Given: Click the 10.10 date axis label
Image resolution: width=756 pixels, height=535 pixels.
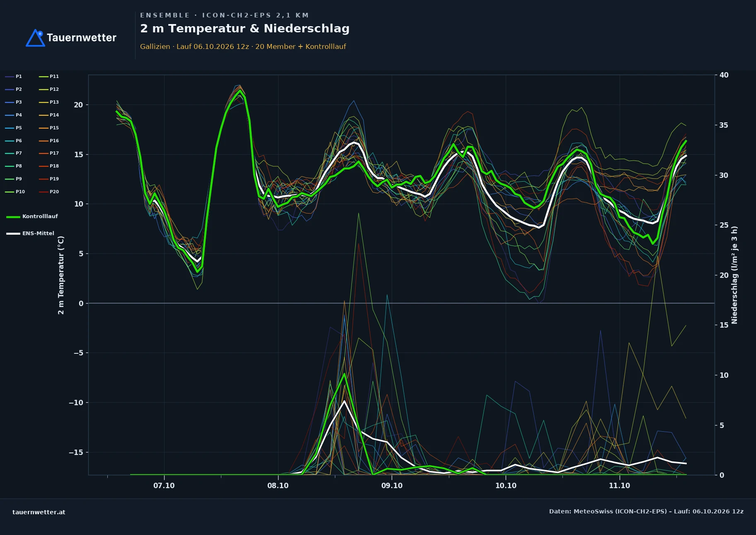Looking at the screenshot, I should click(506, 486).
